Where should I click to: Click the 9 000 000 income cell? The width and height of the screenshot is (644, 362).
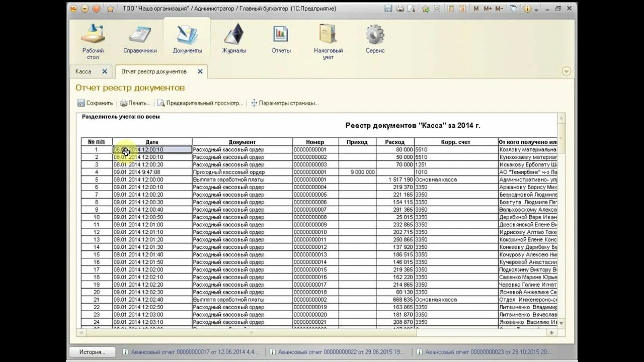[357, 172]
